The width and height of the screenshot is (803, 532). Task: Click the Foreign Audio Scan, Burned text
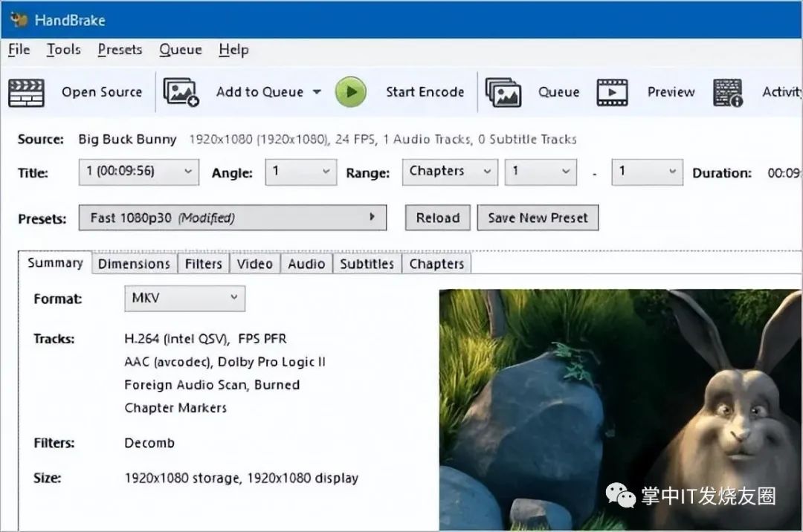212,385
